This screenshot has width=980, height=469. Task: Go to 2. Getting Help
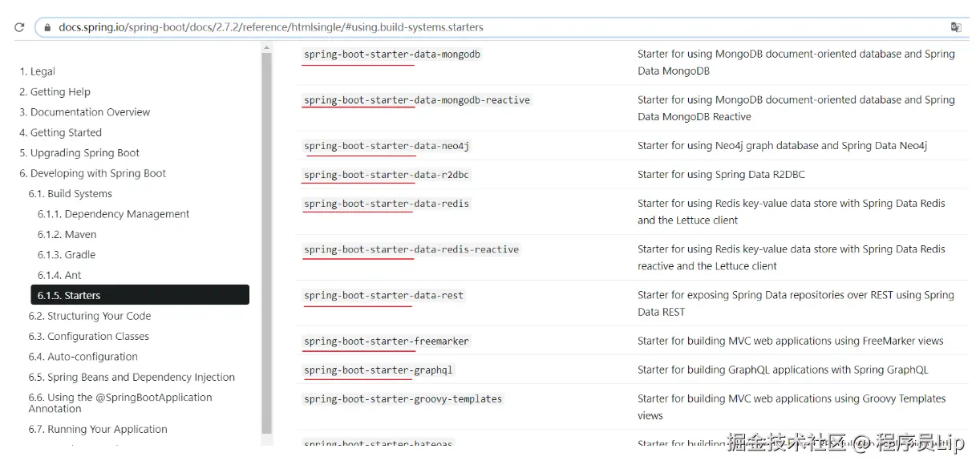(55, 92)
